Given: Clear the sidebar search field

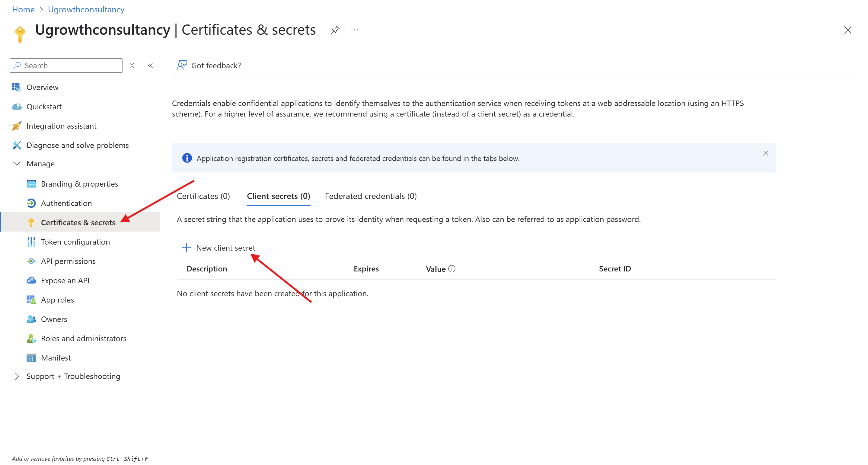Looking at the screenshot, I should [132, 66].
